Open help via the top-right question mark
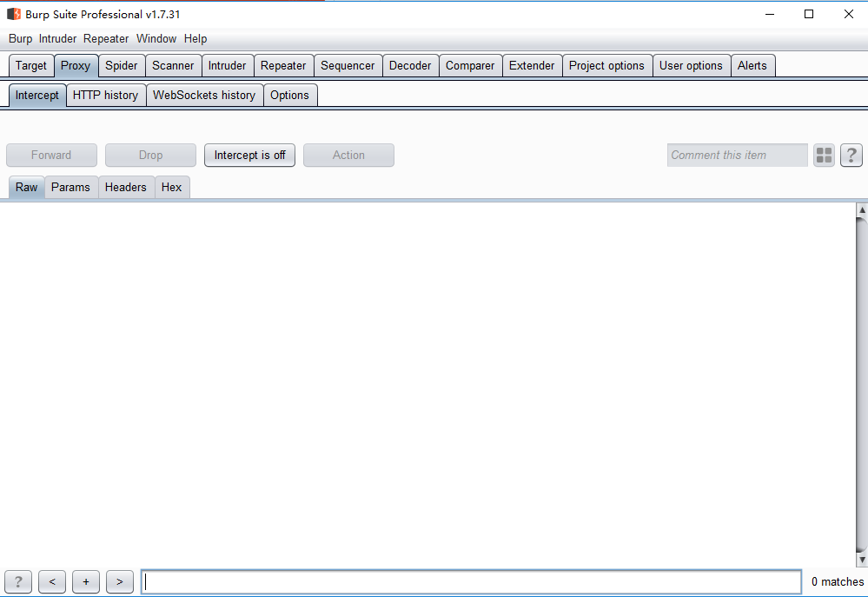The width and height of the screenshot is (868, 597). point(851,155)
